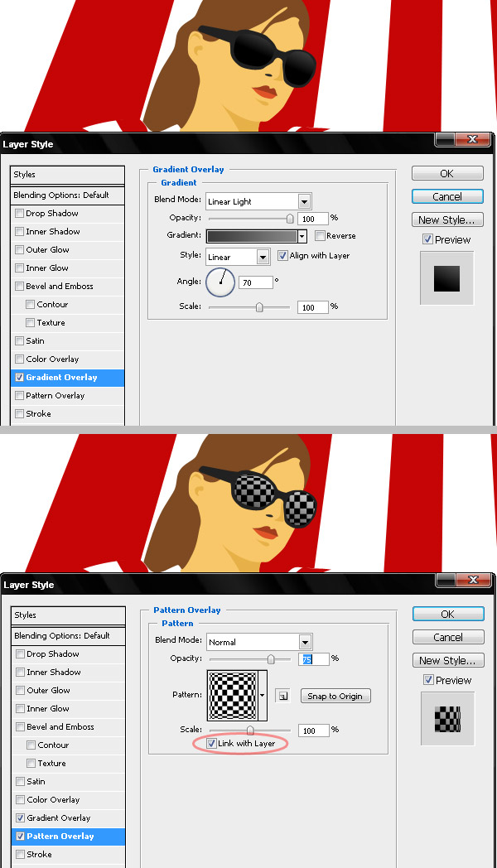Open the gradient picker arrow beside gradient bar
The height and width of the screenshot is (868, 497).
point(302,236)
